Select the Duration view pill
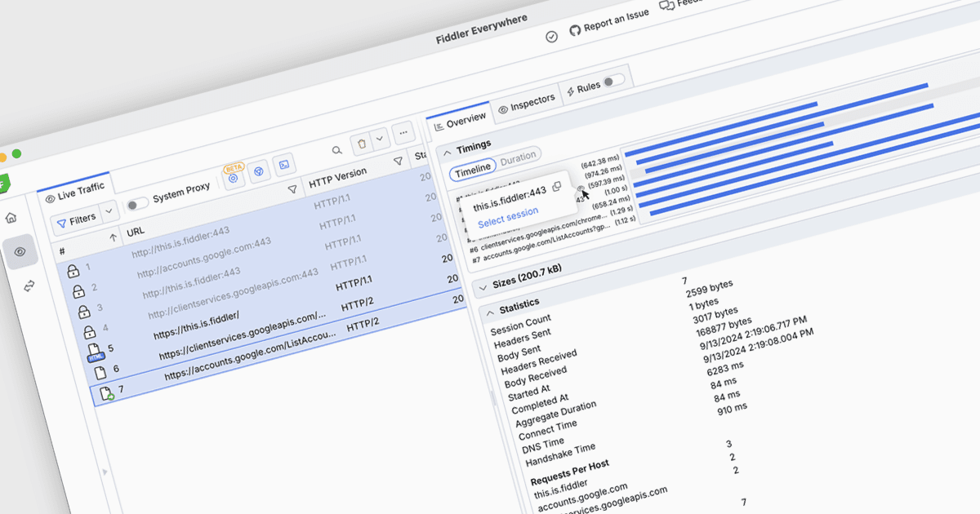This screenshot has width=980, height=514. point(518,157)
